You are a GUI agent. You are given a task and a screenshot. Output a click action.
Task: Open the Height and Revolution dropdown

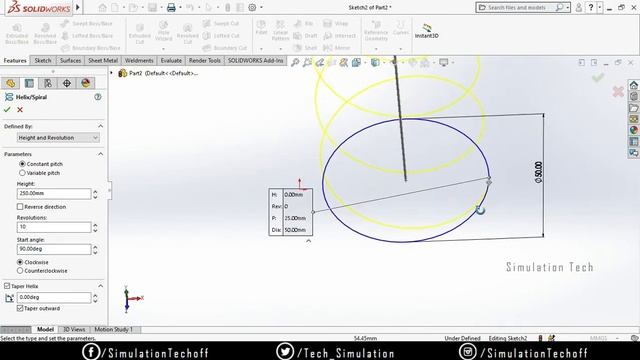coord(58,138)
